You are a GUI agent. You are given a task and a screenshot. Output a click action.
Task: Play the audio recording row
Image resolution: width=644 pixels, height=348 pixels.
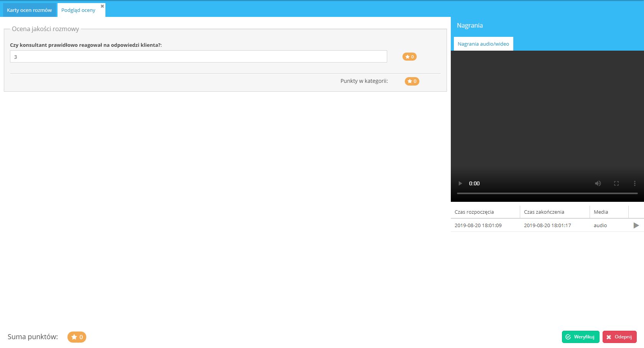(x=636, y=225)
